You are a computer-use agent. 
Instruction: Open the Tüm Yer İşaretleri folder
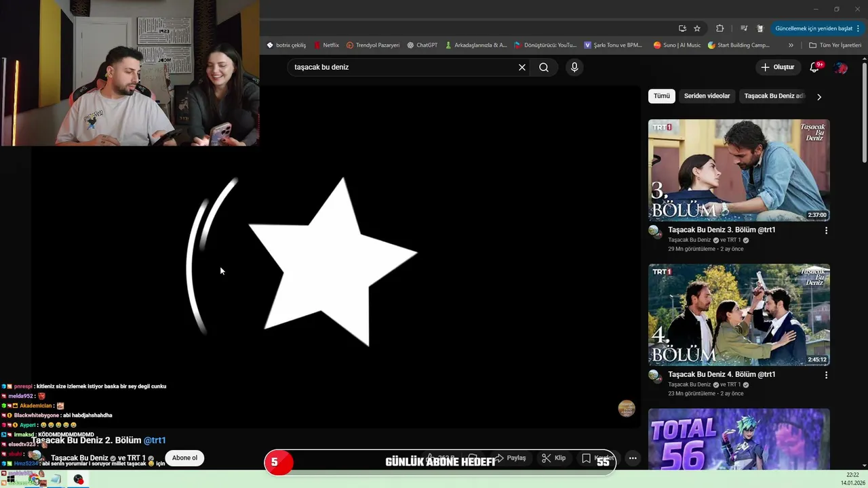[835, 45]
